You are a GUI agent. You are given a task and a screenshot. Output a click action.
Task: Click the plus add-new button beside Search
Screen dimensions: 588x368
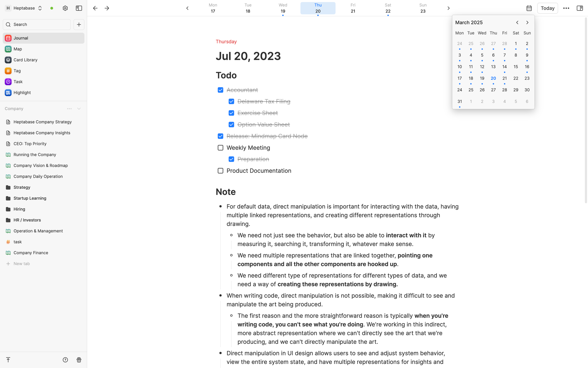(x=79, y=24)
